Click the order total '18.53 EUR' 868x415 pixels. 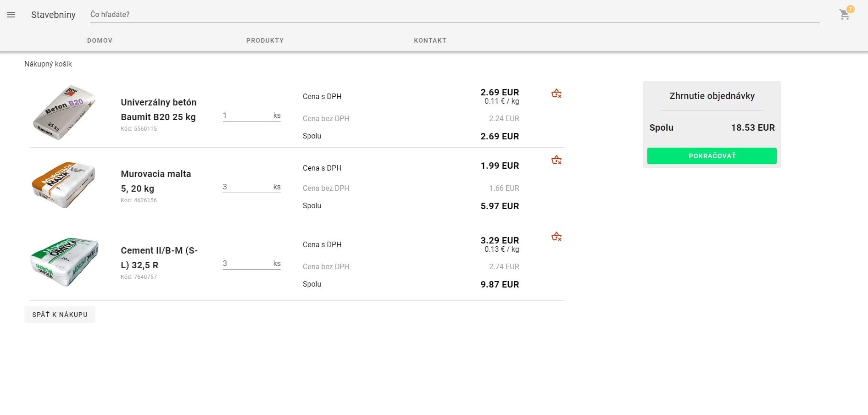pos(753,127)
